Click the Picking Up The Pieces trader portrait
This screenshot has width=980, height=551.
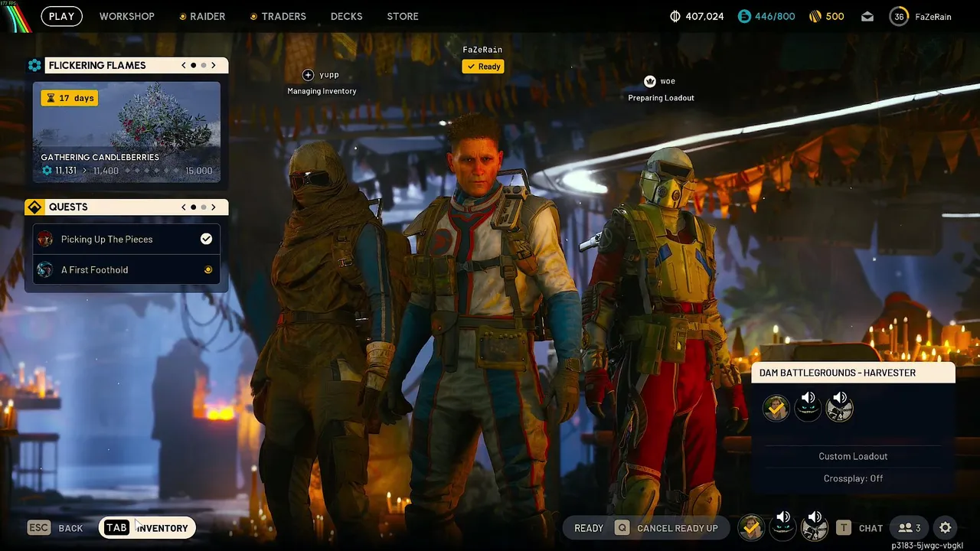pyautogui.click(x=45, y=239)
